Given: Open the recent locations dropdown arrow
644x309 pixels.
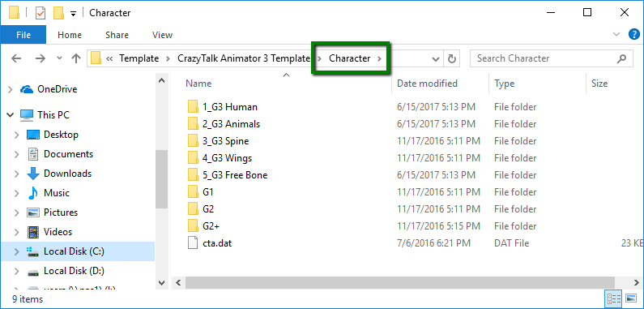Looking at the screenshot, I should click(x=60, y=58).
